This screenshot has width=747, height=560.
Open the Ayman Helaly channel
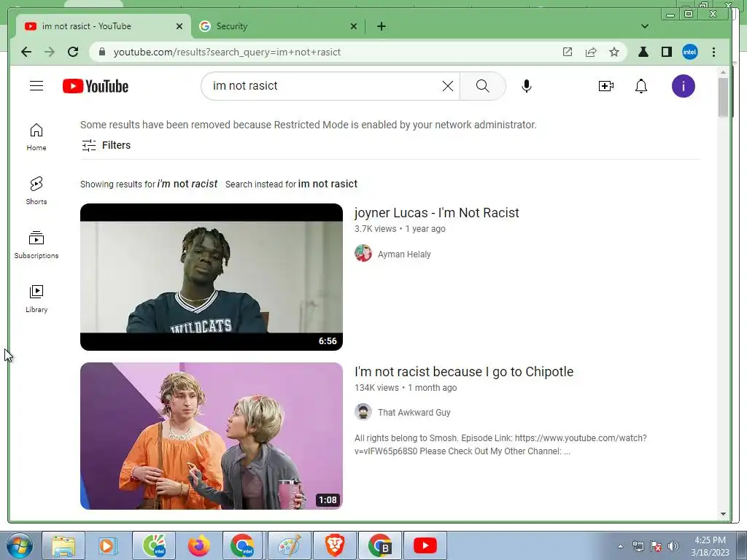(404, 254)
